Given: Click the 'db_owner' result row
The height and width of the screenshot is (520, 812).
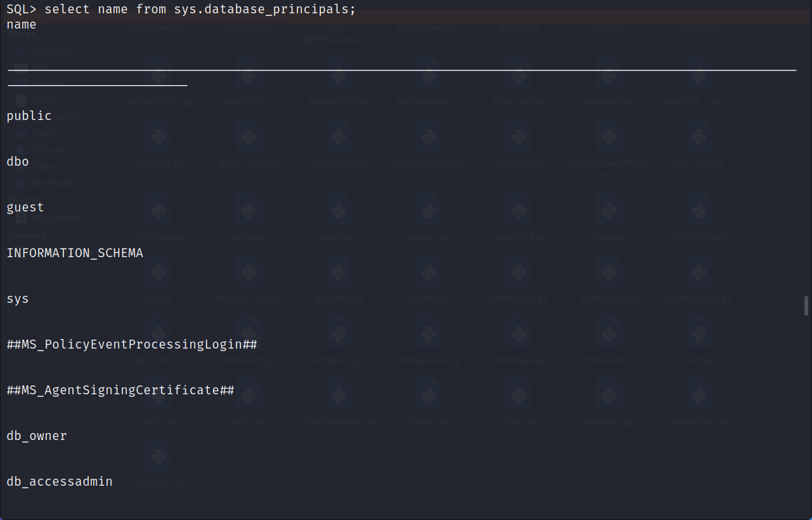Looking at the screenshot, I should click(x=37, y=436).
